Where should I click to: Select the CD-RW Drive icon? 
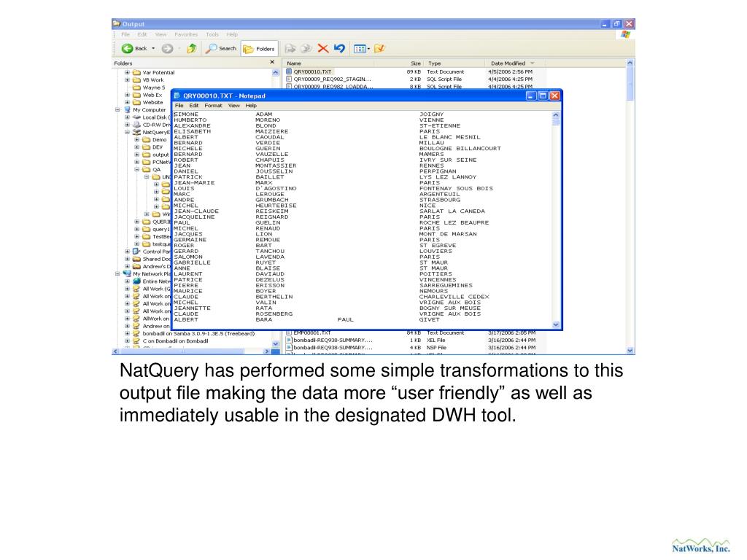click(136, 125)
